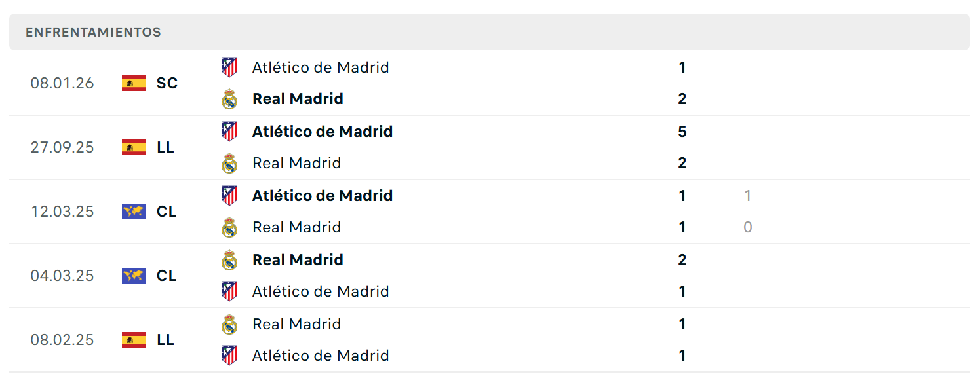The height and width of the screenshot is (387, 980).
Task: Click Spain flag next to SC
Action: 134,83
